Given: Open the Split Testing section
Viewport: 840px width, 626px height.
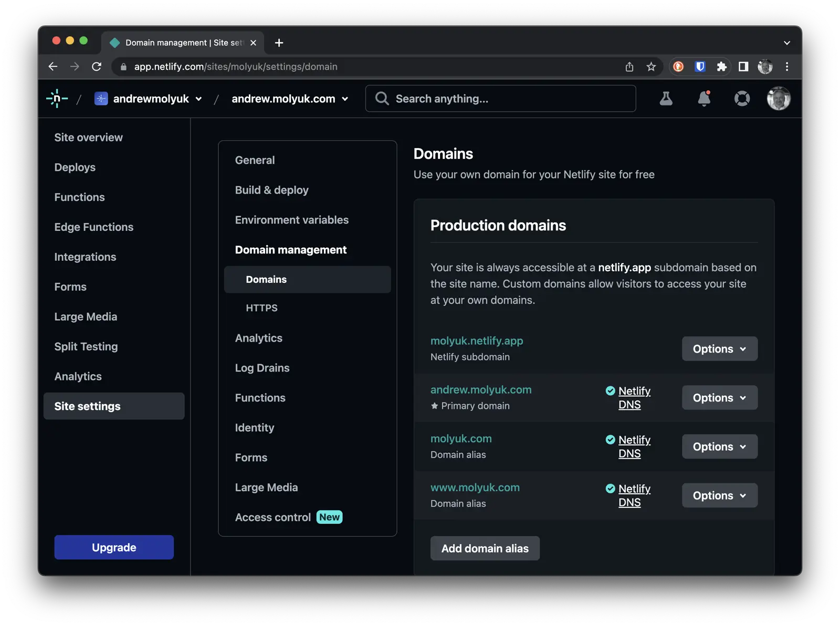Looking at the screenshot, I should [86, 346].
